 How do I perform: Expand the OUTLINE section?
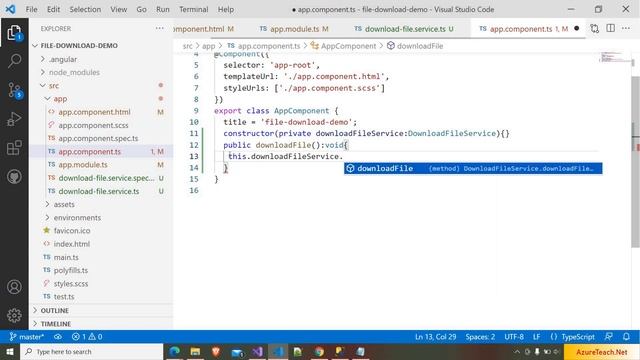(x=54, y=311)
